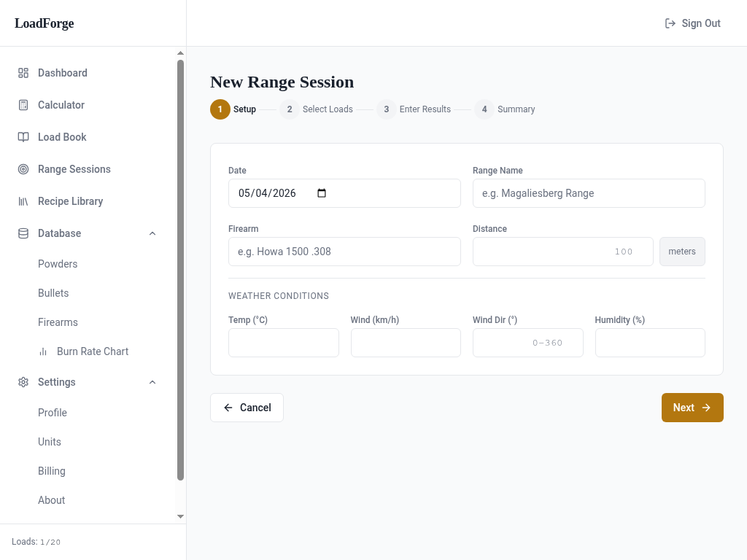
Task: Click the Recipe Library shelf icon
Action: point(23,201)
